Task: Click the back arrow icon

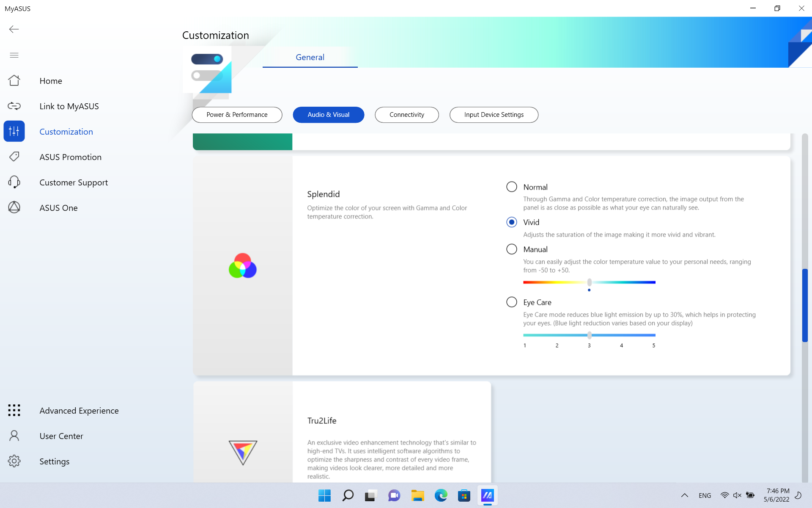Action: point(14,29)
